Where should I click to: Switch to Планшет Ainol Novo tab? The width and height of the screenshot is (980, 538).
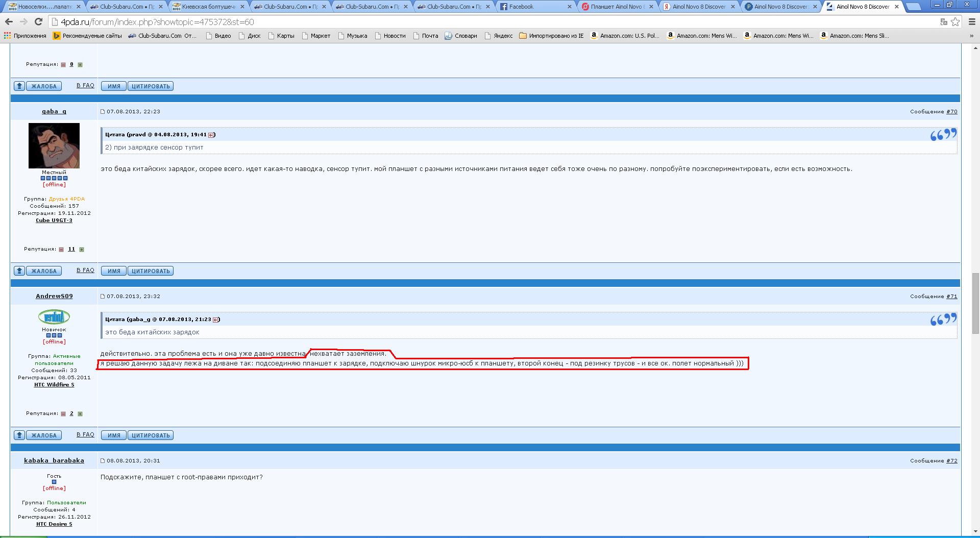(x=617, y=7)
